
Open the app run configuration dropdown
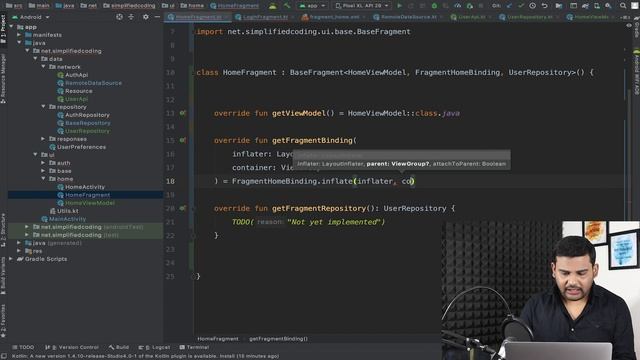tap(312, 6)
